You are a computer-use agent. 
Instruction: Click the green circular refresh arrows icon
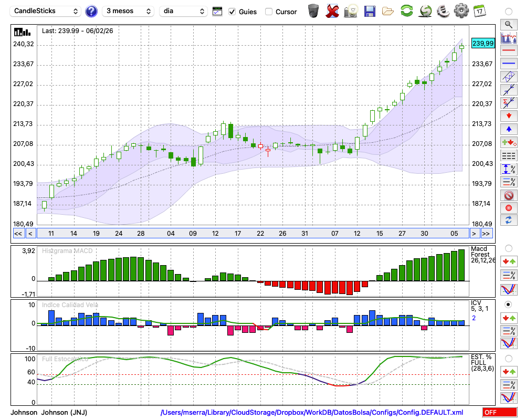coord(406,11)
